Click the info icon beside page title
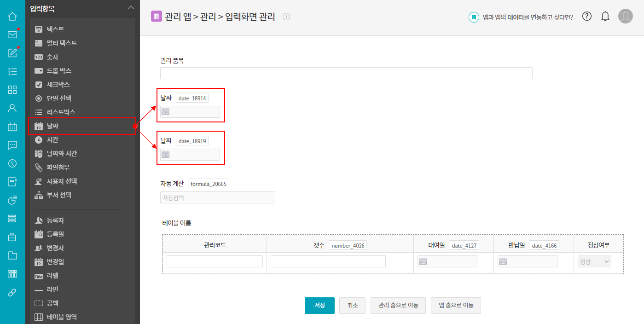 coord(286,17)
